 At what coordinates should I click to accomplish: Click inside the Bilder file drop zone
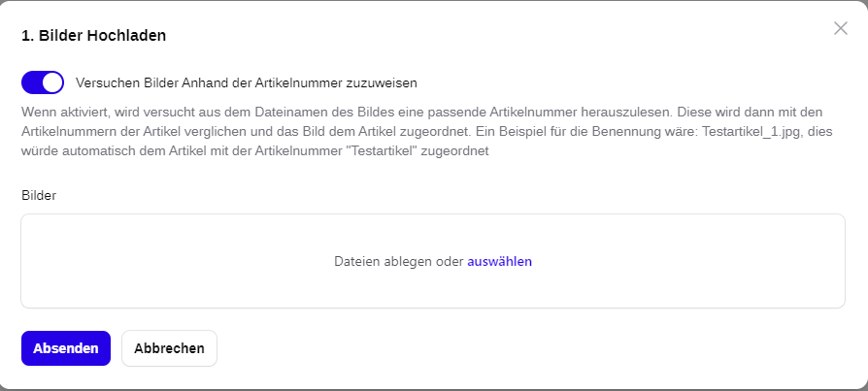[433, 261]
